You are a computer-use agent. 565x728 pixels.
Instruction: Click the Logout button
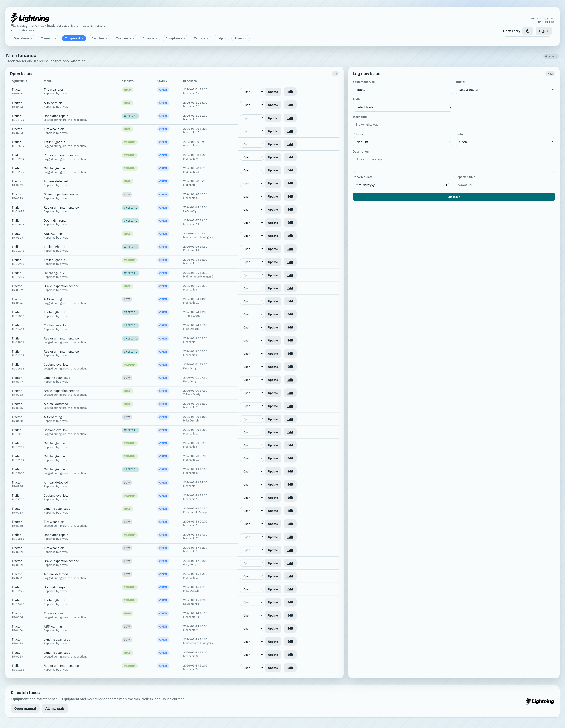[543, 31]
